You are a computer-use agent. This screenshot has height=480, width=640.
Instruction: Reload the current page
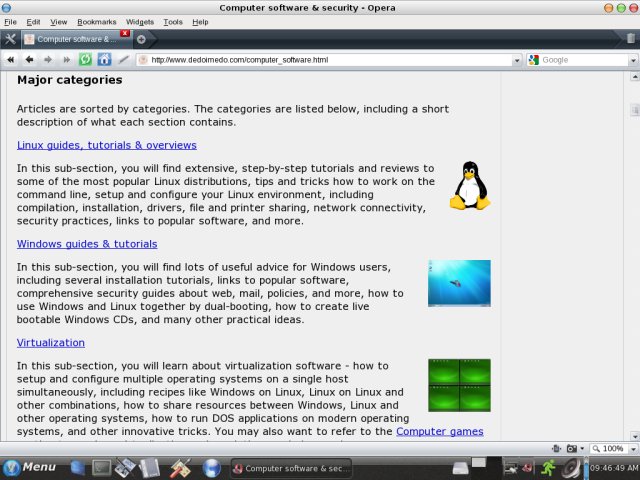tap(85, 60)
